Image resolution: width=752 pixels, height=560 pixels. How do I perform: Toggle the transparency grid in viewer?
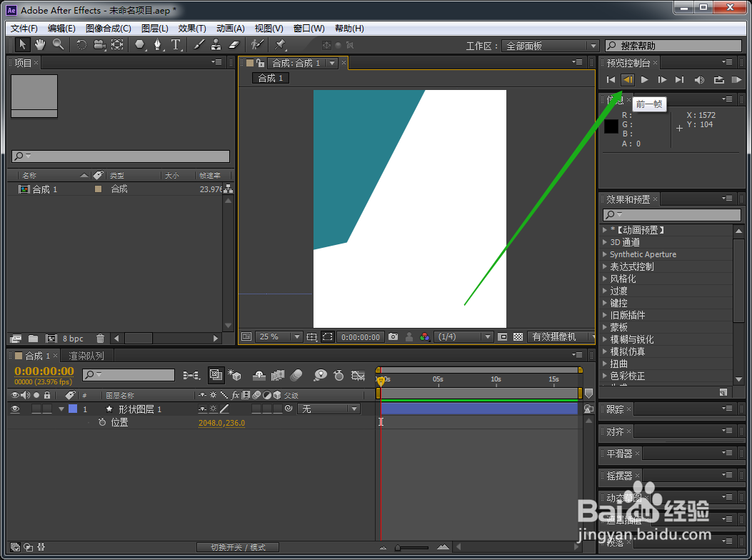click(x=518, y=337)
